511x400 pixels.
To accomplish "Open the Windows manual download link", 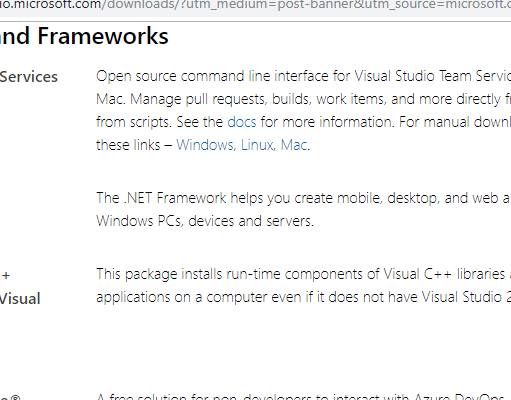I will pyautogui.click(x=206, y=145).
